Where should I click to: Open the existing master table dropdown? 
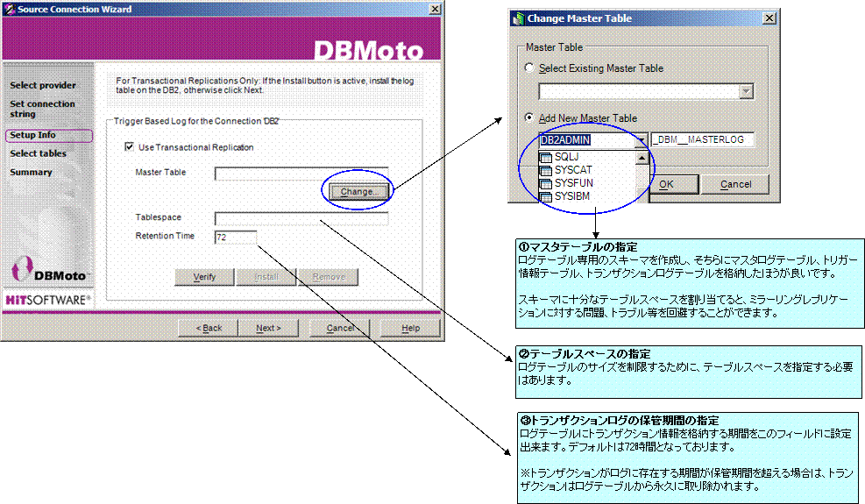click(747, 92)
